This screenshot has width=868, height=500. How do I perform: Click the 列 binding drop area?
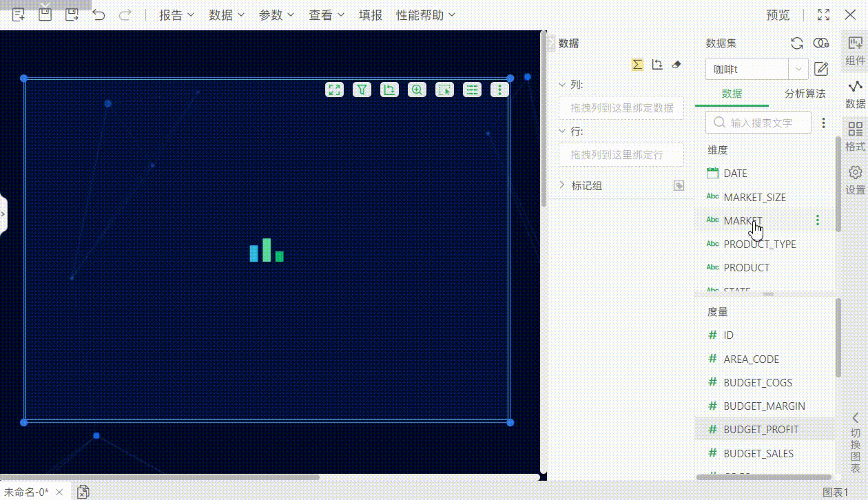point(621,108)
